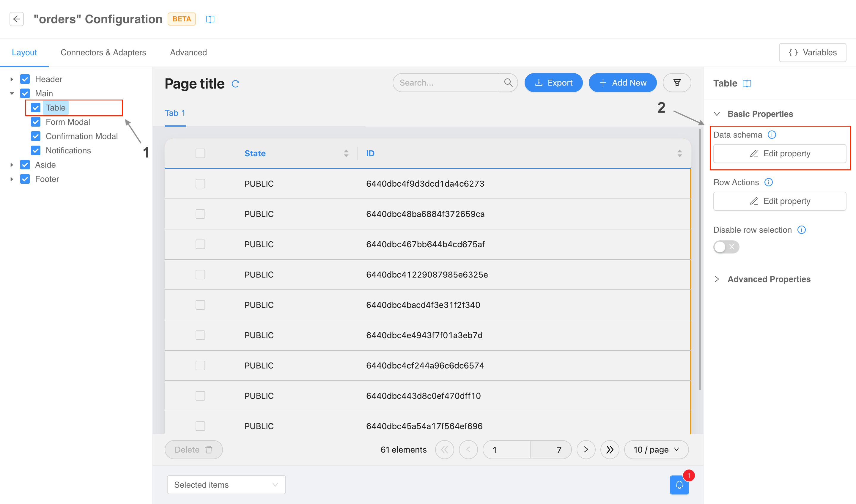Click the notification bell icon
The height and width of the screenshot is (504, 856).
pyautogui.click(x=679, y=485)
